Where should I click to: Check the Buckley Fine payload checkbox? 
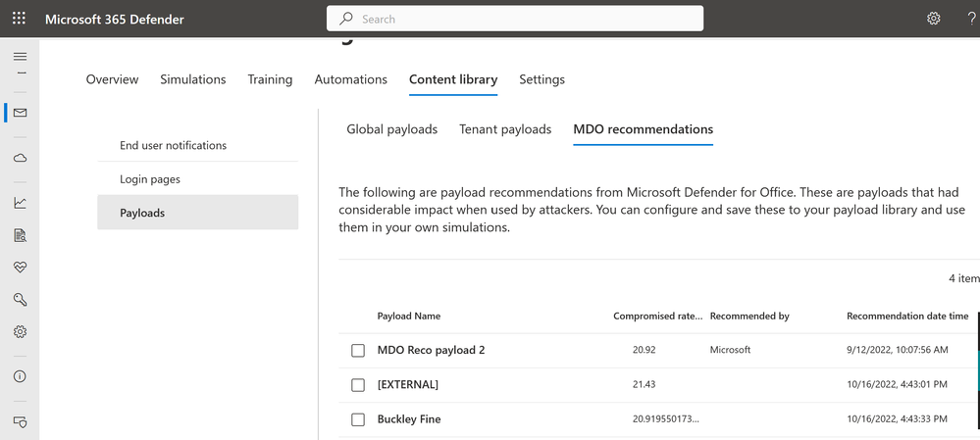tap(358, 419)
